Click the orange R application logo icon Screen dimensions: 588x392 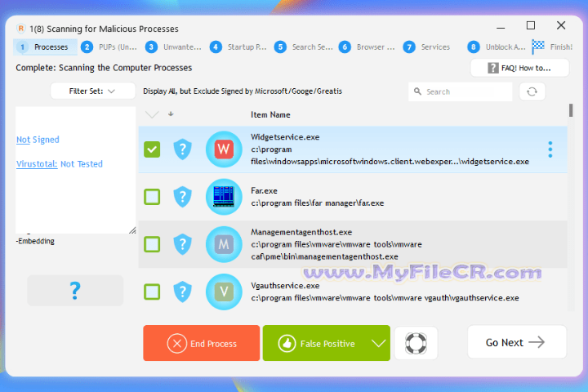pos(21,28)
